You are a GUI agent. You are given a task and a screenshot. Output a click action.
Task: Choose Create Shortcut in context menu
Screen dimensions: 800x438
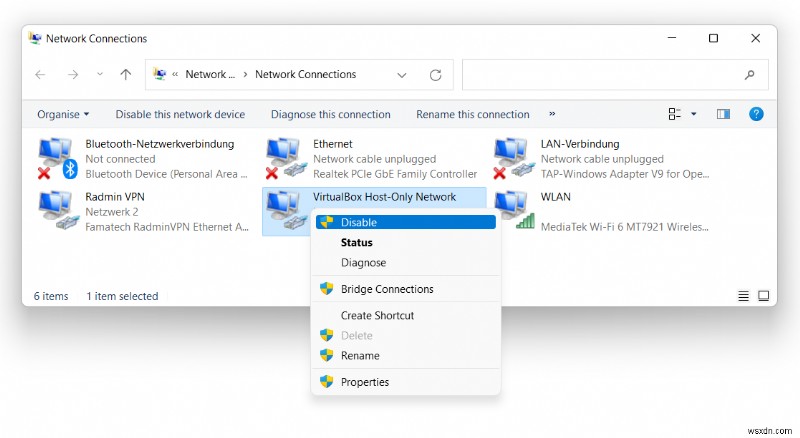[x=406, y=315]
